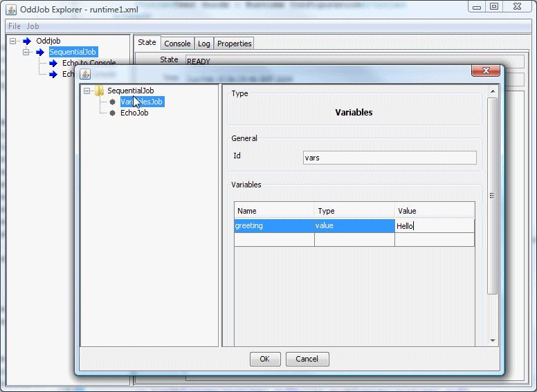Click the arrow icon next to Echo to Console
The image size is (537, 392).
coord(53,63)
